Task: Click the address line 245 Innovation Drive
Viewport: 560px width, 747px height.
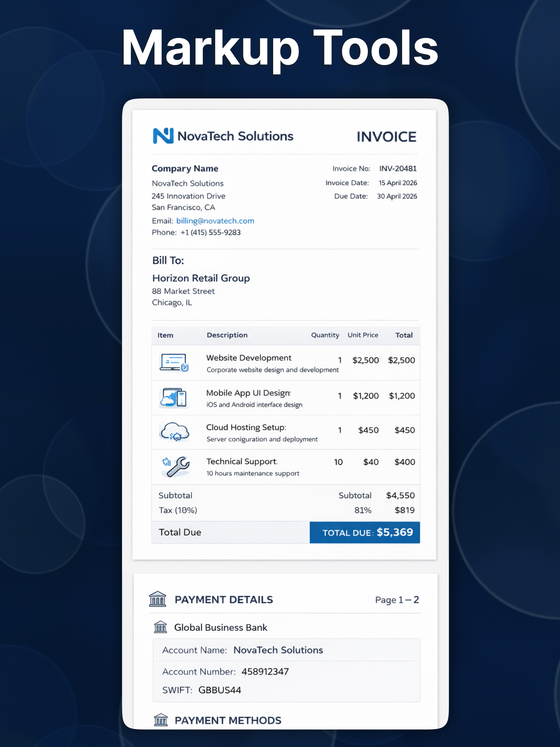Action: 188,196
